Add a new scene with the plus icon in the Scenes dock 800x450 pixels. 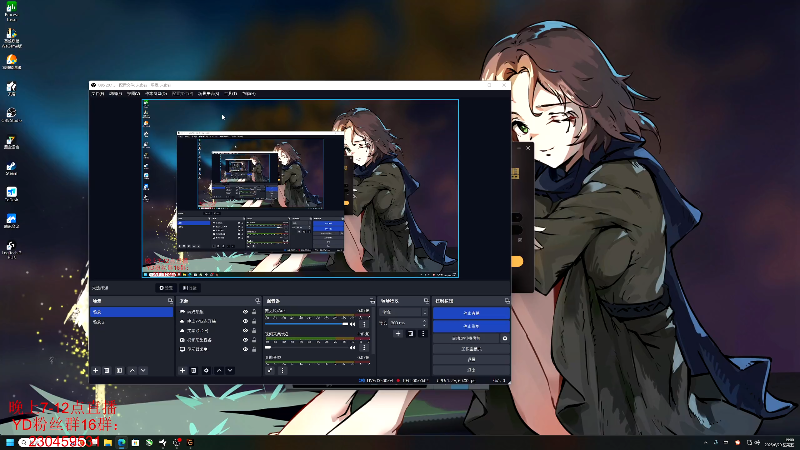(95, 370)
